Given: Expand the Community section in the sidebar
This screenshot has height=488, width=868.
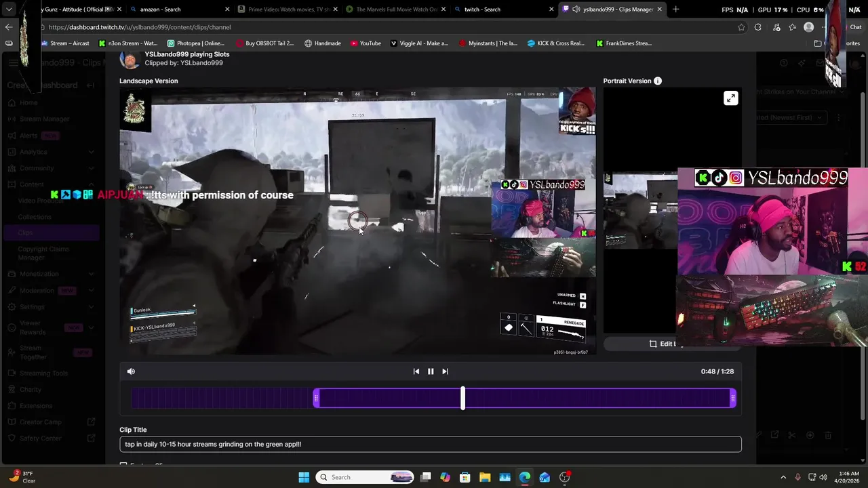Looking at the screenshot, I should tap(91, 168).
